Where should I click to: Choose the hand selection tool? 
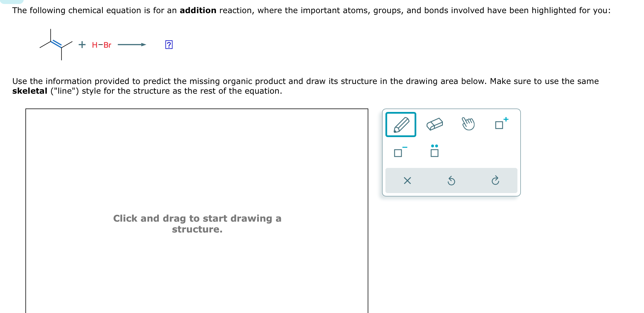[x=468, y=124]
